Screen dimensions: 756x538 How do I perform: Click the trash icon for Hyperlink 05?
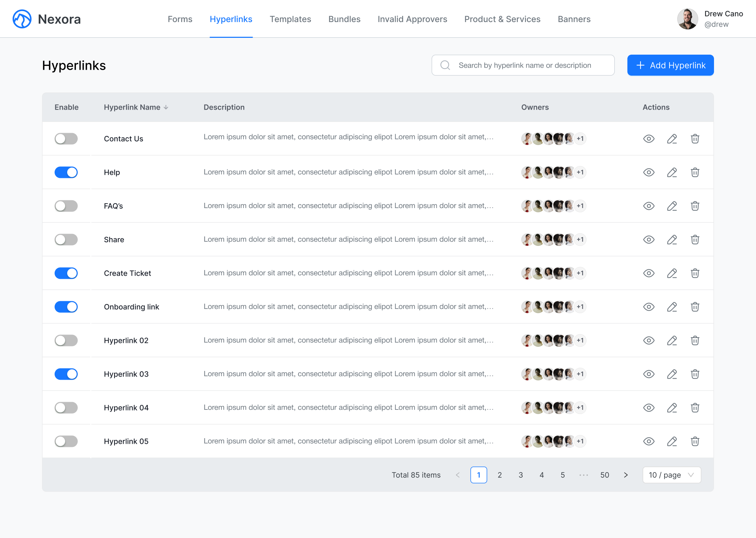coord(695,441)
